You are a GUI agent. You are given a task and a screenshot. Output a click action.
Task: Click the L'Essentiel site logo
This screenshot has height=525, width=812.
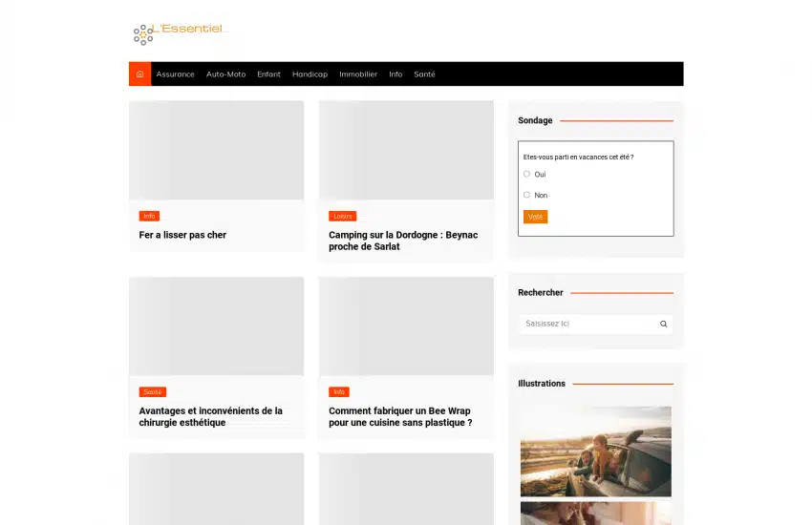coord(178,34)
